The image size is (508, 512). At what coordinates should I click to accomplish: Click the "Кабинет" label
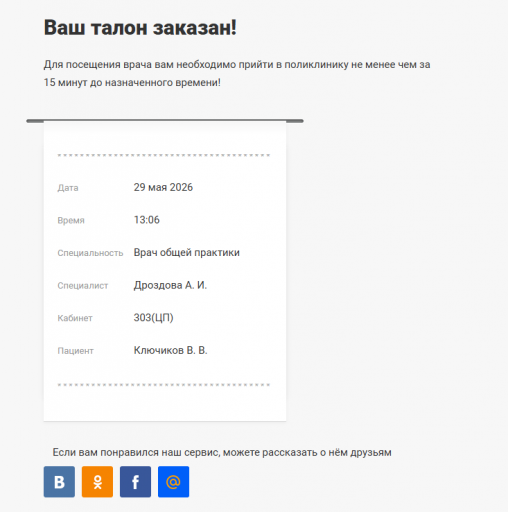[x=75, y=318]
